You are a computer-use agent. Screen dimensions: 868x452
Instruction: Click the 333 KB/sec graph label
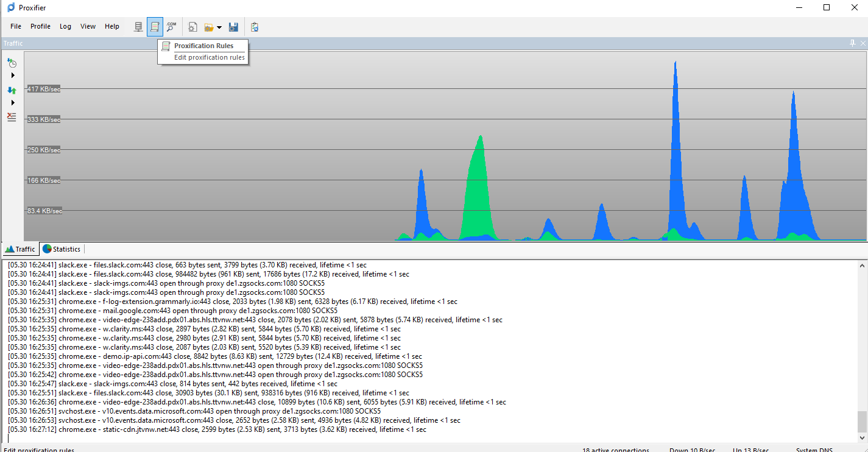[x=43, y=119]
